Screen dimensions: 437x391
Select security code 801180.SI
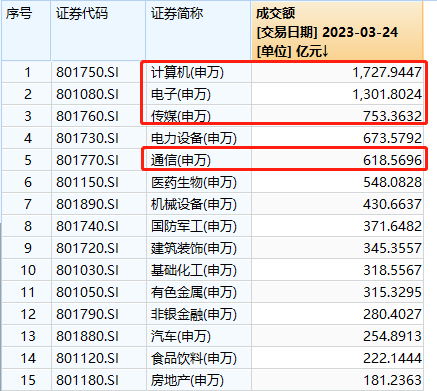click(x=87, y=380)
